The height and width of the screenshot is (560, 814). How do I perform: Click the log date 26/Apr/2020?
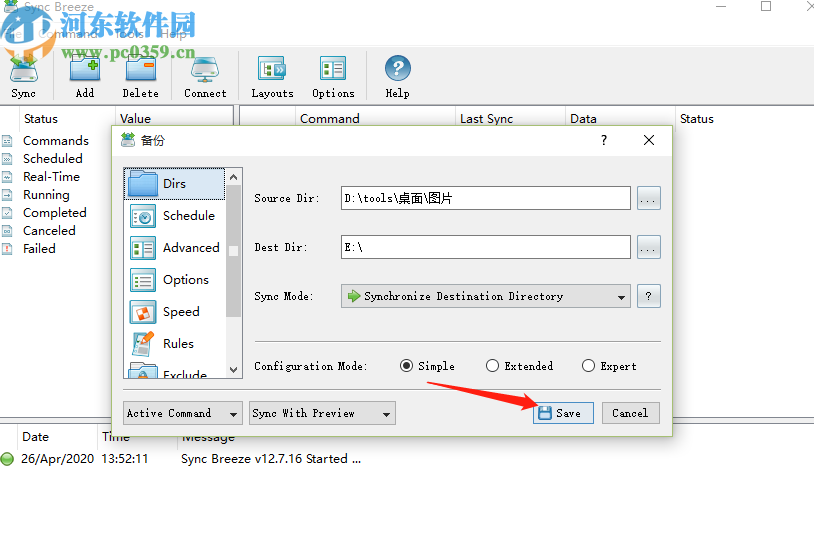pos(58,459)
